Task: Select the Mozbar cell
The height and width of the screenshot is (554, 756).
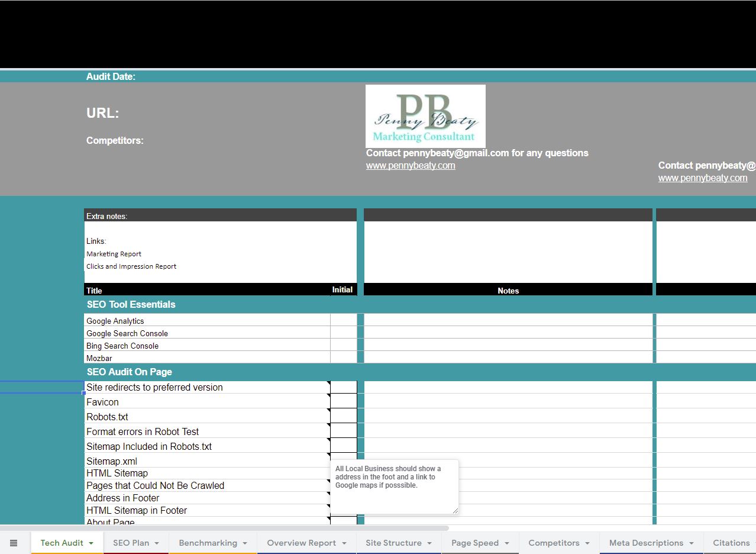Action: click(207, 358)
